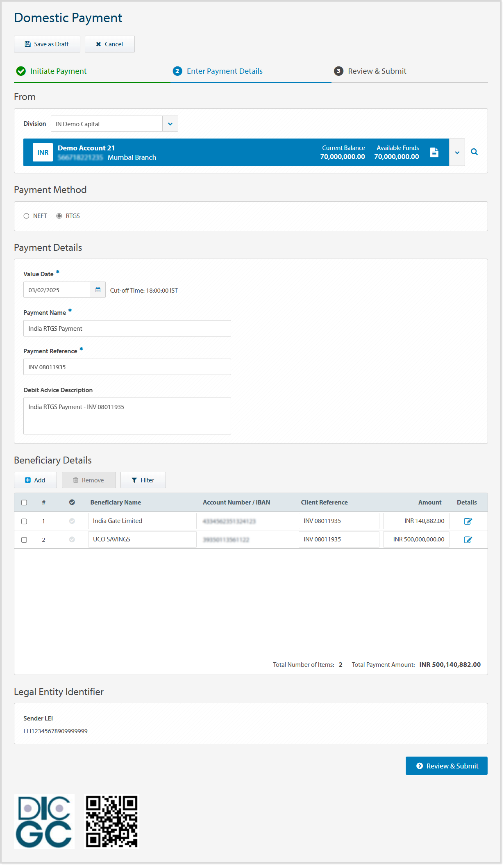This screenshot has height=866, width=504.
Task: Click the Filter beneficiaries button
Action: coord(143,480)
